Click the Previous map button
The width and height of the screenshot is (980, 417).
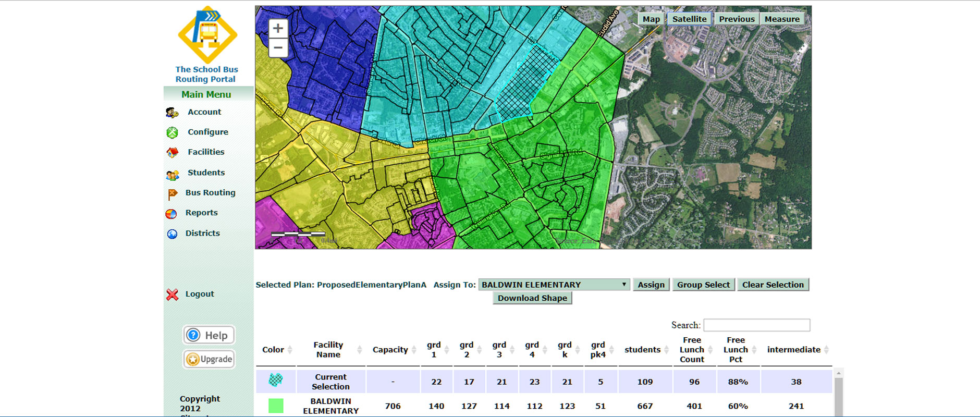[737, 19]
